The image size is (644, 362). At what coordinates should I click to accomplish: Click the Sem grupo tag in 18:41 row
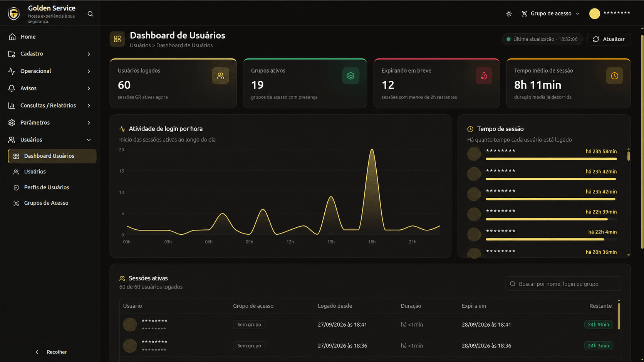click(249, 325)
